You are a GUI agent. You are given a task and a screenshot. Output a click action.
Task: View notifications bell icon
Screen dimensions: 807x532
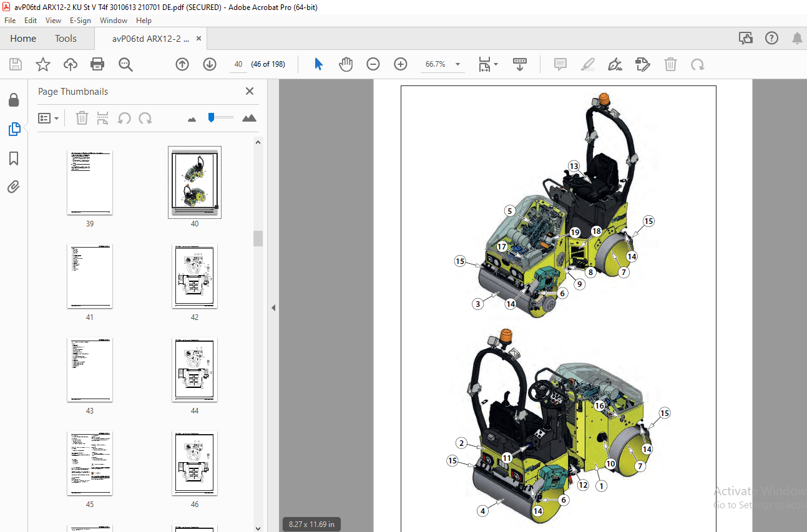pyautogui.click(x=797, y=38)
